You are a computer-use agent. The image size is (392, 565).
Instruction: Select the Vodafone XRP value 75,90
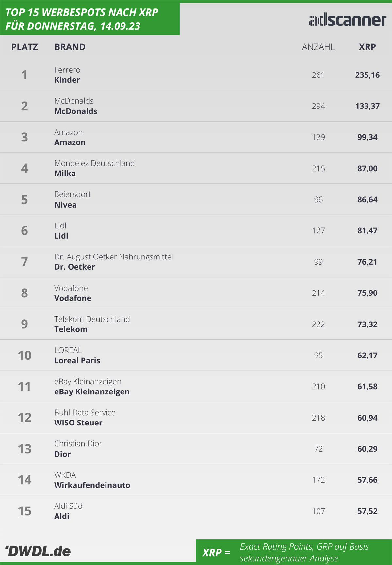367,293
